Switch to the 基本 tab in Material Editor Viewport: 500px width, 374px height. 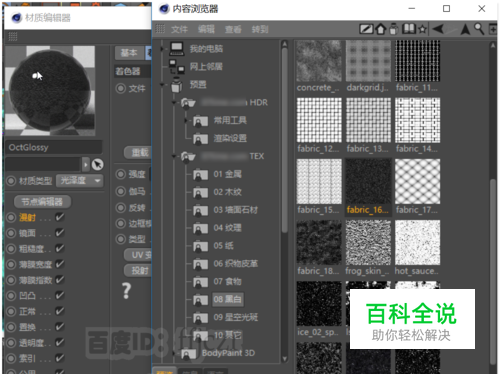coord(129,53)
